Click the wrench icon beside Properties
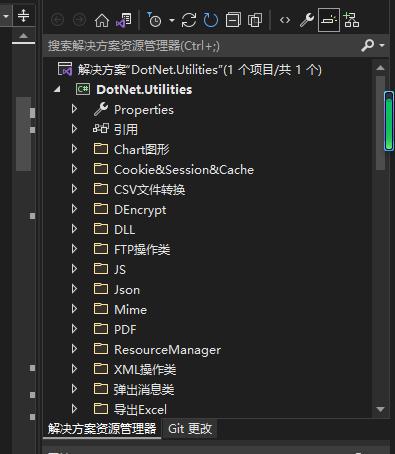 pyautogui.click(x=101, y=109)
